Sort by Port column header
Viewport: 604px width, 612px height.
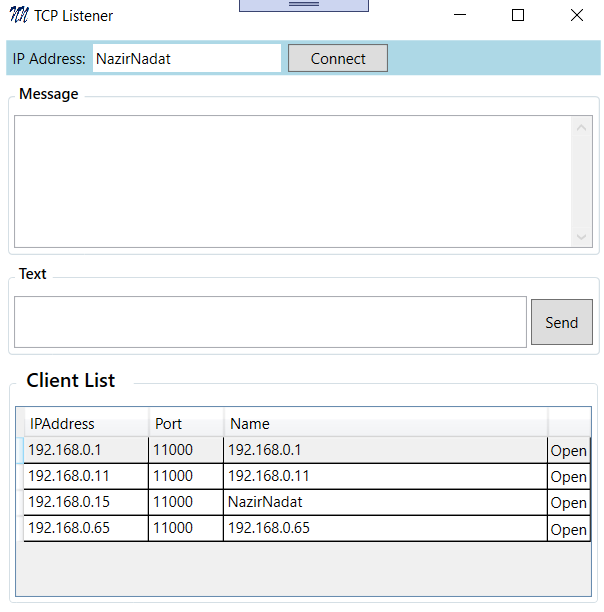click(186, 423)
